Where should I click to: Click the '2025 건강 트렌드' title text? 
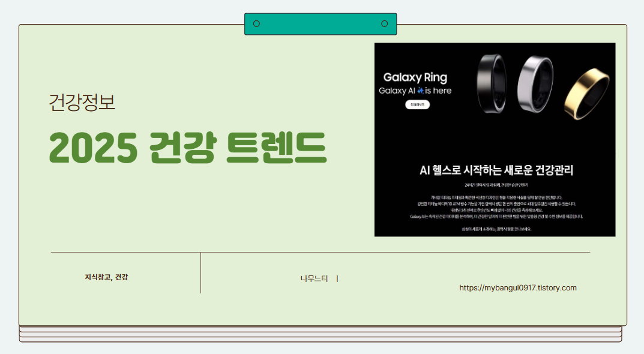point(188,148)
